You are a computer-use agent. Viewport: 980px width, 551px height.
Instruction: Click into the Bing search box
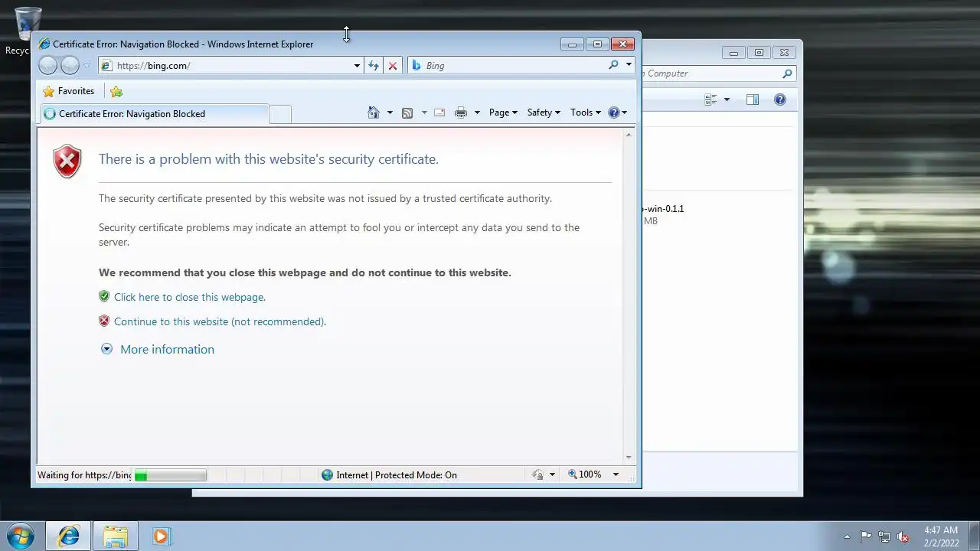click(509, 66)
